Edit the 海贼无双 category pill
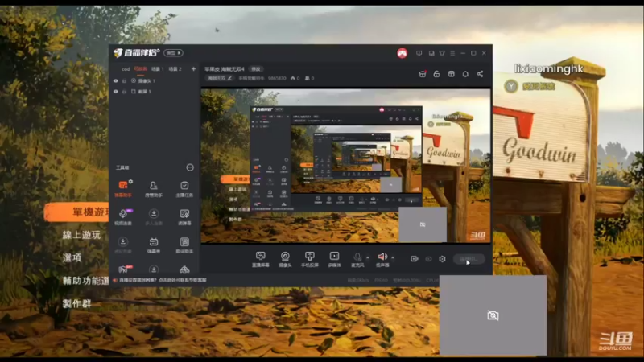644x362 pixels. 219,78
